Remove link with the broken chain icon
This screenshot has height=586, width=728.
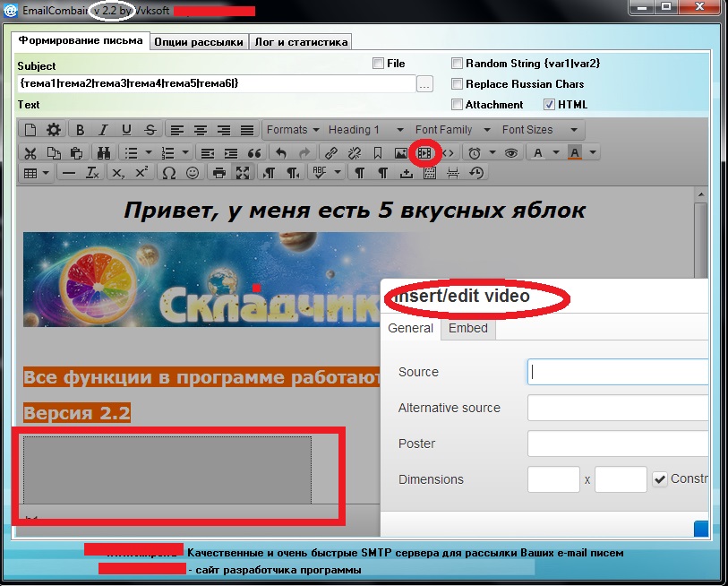point(355,152)
